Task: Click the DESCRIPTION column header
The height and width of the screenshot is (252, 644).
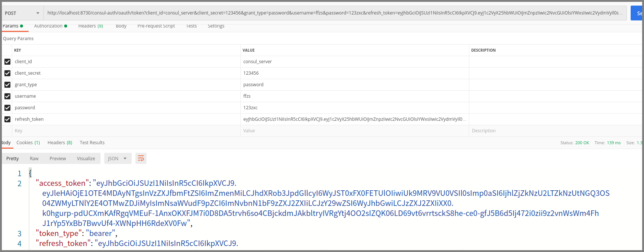Action: (483, 50)
